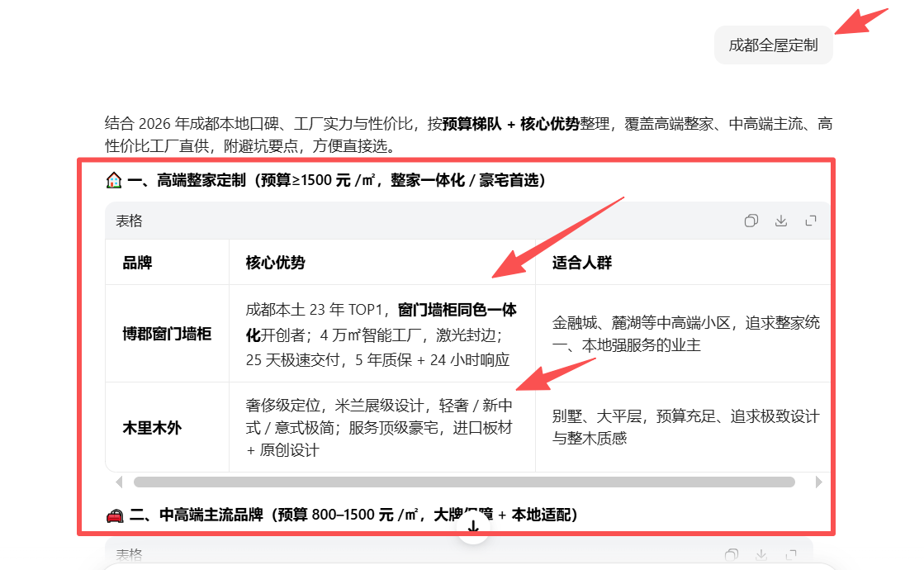924x570 pixels.
Task: Copy the first table's contents
Action: 751,221
